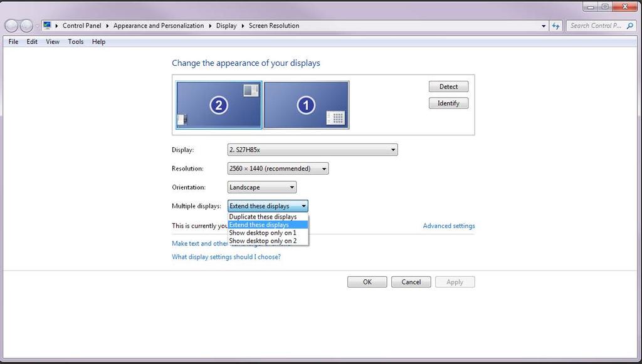Open the Orientation dropdown
The image size is (642, 364).
coord(261,187)
